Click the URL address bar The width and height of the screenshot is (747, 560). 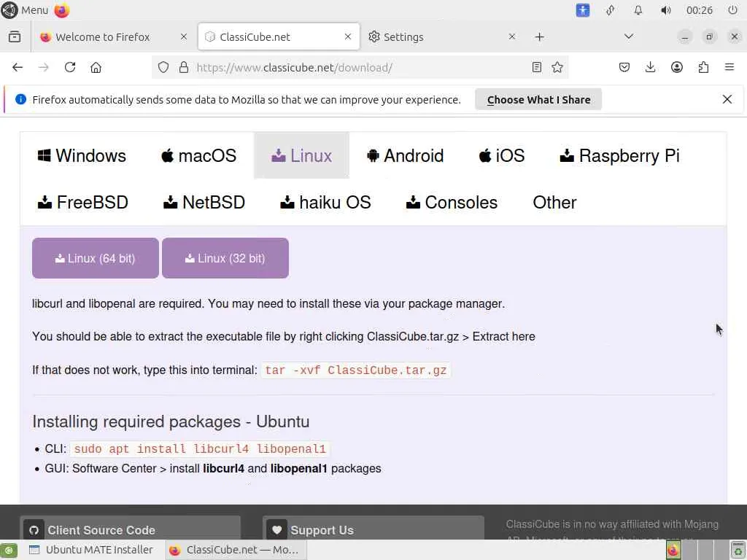point(360,68)
